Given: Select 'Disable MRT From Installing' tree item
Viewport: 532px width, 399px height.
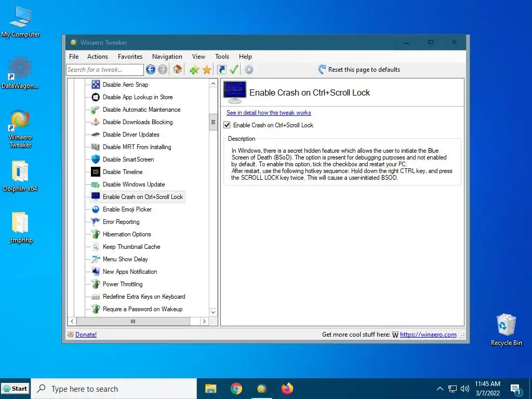Looking at the screenshot, I should pyautogui.click(x=137, y=147).
